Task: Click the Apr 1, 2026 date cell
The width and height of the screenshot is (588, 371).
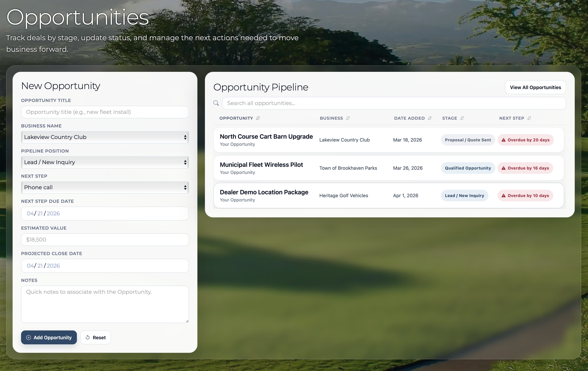Action: 406,196
